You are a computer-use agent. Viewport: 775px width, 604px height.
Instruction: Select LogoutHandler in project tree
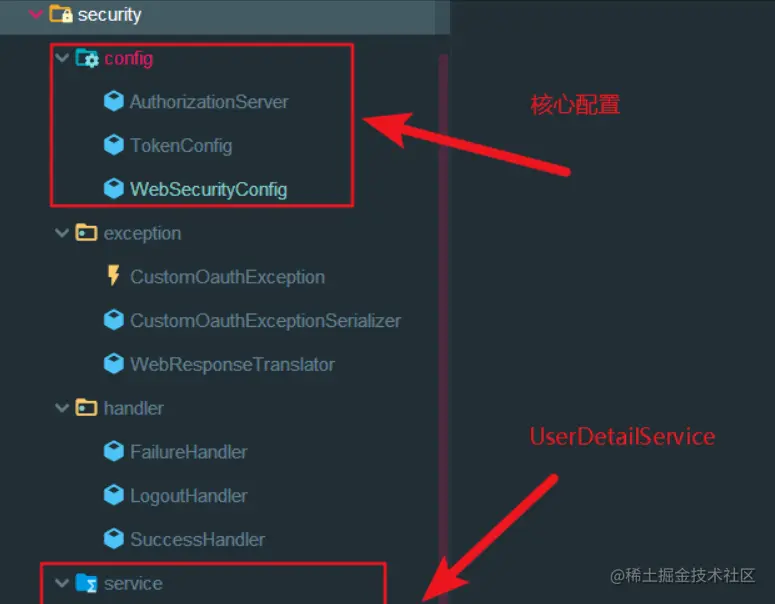(x=189, y=496)
